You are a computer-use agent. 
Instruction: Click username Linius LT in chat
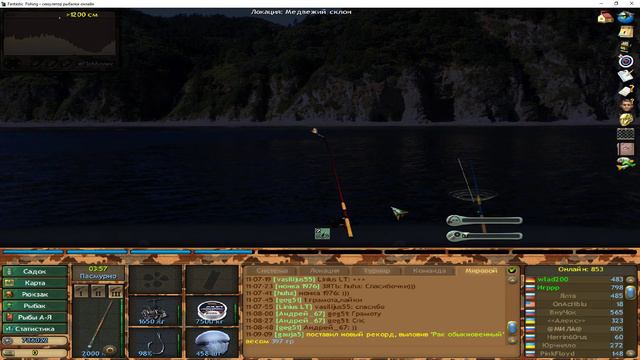[x=294, y=307]
